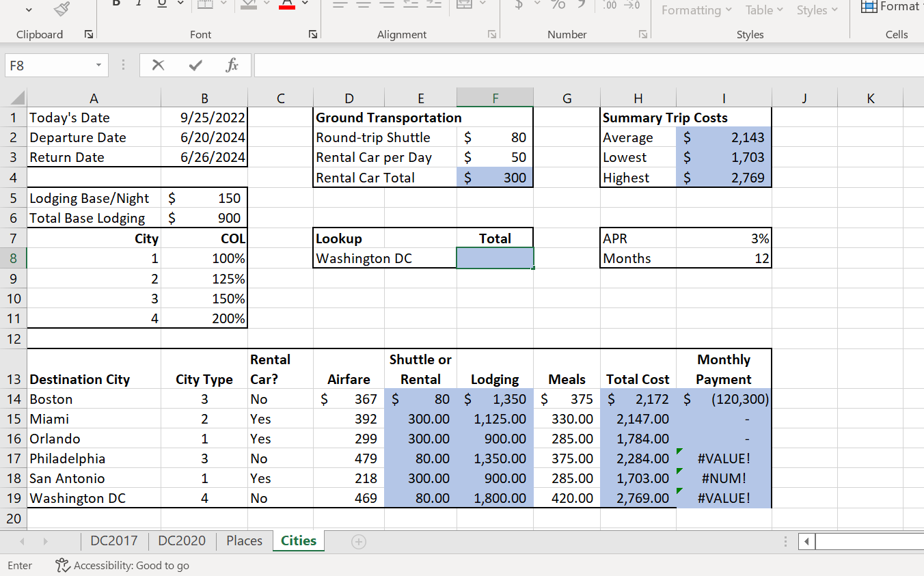
Task: Select the Format Painter brush
Action: point(62,8)
